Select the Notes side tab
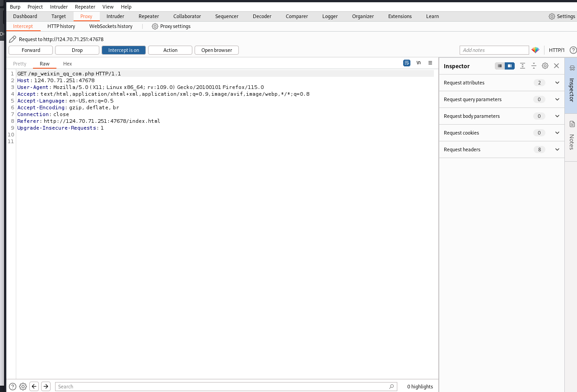Screen dimensions: 577x392 571,137
